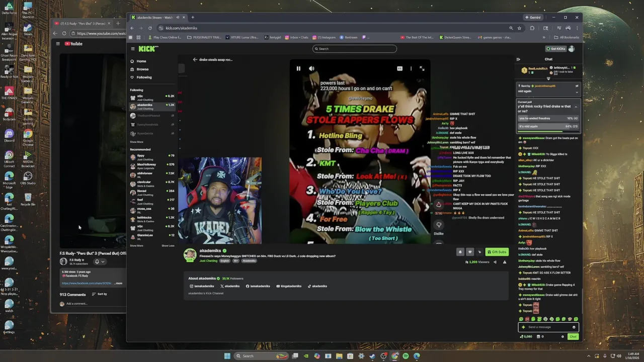Bookmark this page with star icon
Viewport: 644px width, 362px height.
point(519,28)
